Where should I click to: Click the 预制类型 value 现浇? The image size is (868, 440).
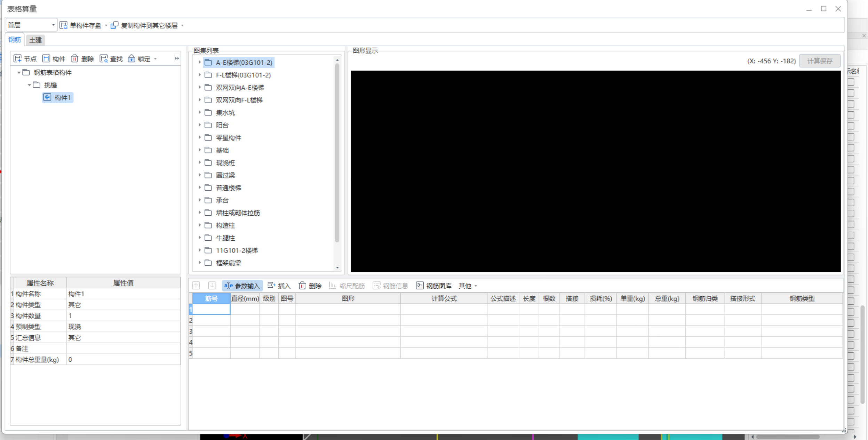click(x=123, y=327)
